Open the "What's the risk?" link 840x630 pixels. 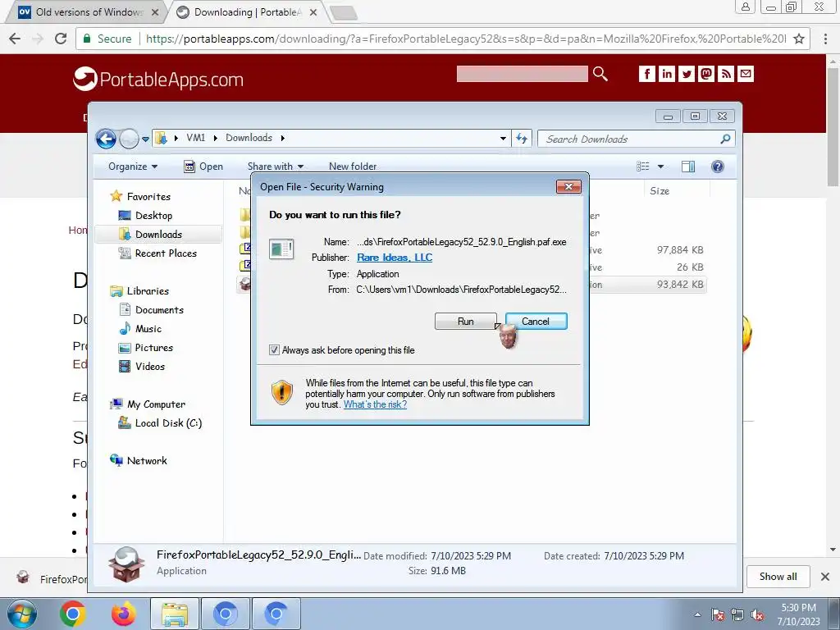click(375, 404)
